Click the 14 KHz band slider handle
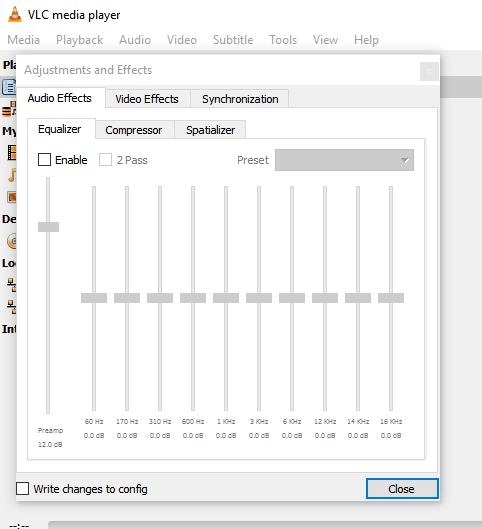The width and height of the screenshot is (482, 529). tap(358, 298)
